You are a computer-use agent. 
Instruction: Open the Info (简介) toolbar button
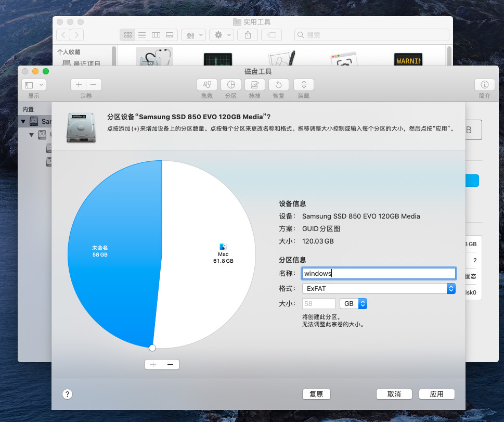pos(484,85)
